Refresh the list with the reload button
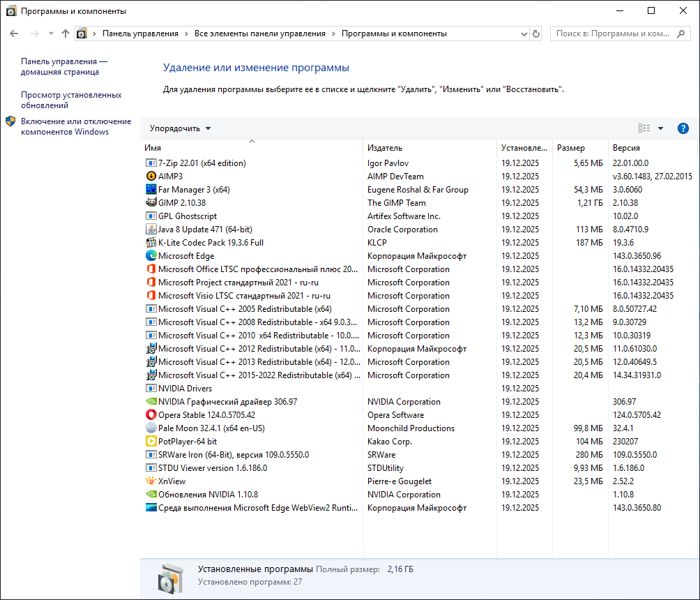The width and height of the screenshot is (700, 600). tap(536, 33)
